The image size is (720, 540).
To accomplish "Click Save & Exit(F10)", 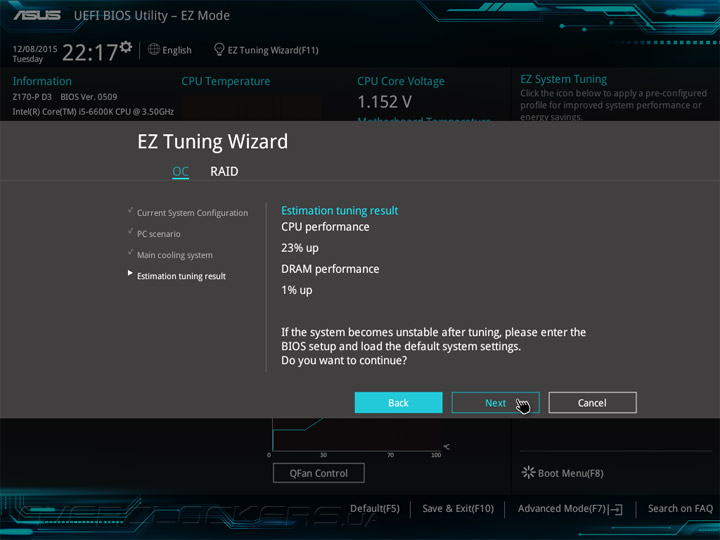I will (458, 509).
